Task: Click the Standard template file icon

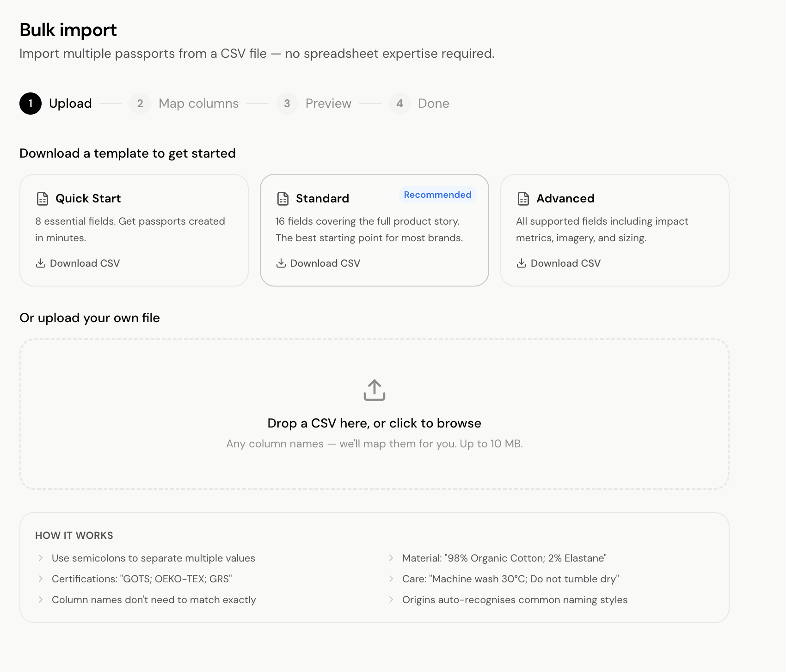Action: pos(283,199)
